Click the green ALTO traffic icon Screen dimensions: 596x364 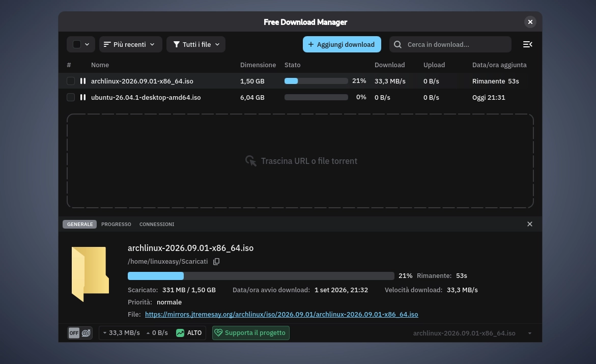pyautogui.click(x=180, y=333)
